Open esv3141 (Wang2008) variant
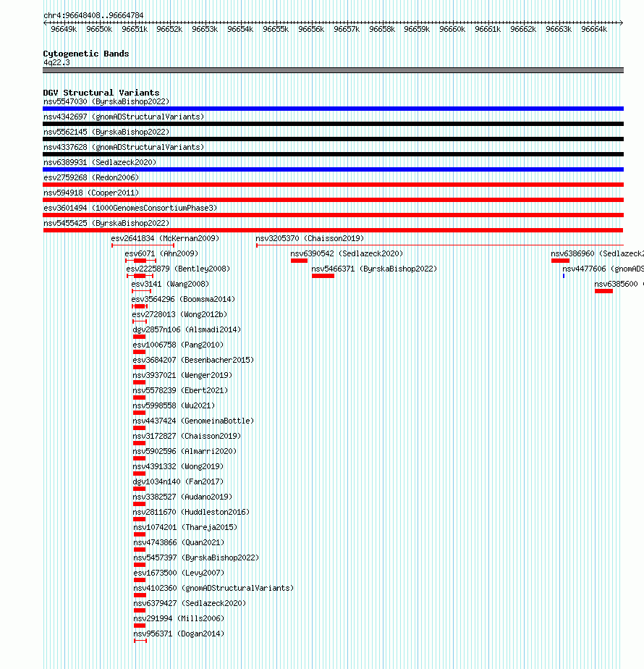 click(170, 284)
